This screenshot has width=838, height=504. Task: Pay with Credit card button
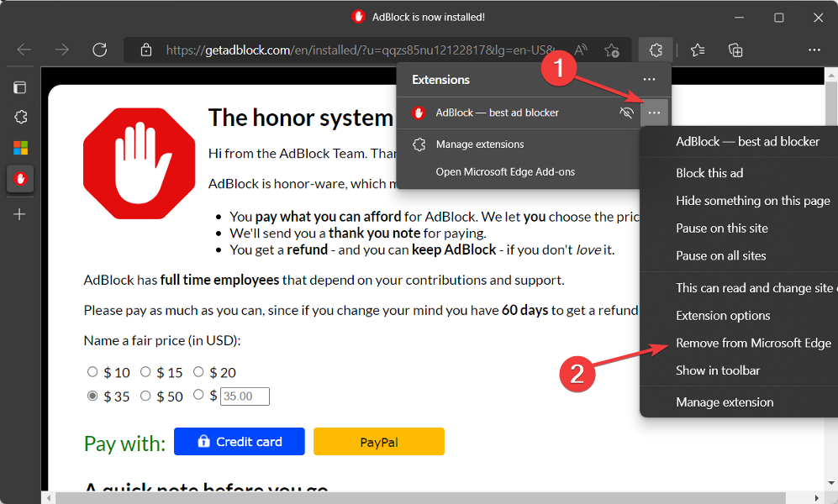click(240, 442)
